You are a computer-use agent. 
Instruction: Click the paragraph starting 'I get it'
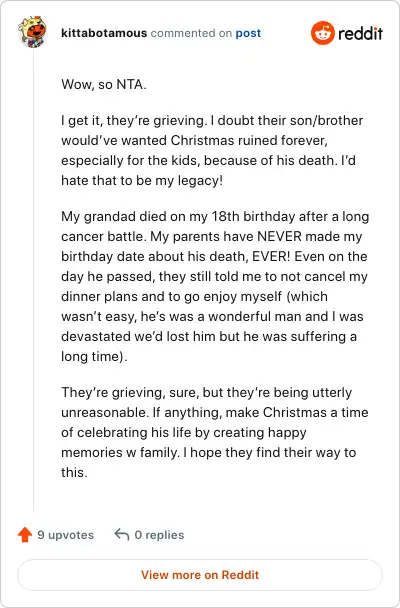coord(212,150)
